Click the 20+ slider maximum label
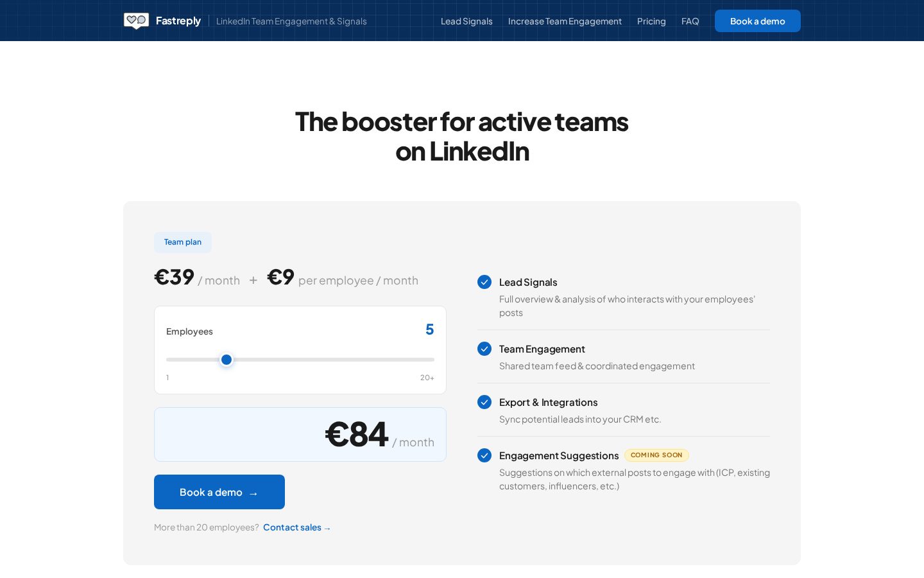Screen dimensions: 924x578 pos(427,378)
